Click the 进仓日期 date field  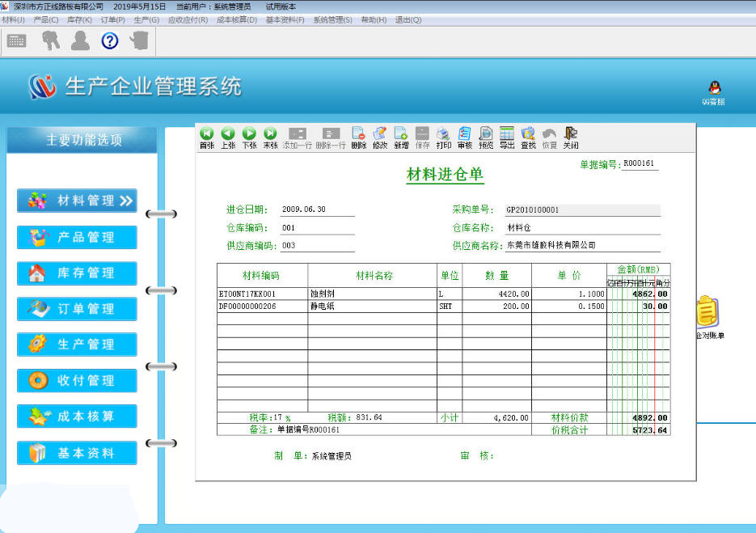coord(317,209)
